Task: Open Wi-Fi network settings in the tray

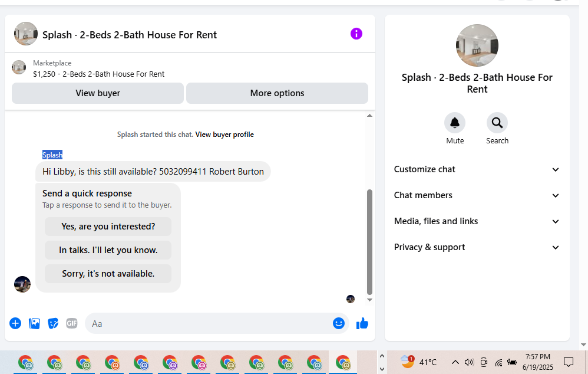Action: pos(498,363)
